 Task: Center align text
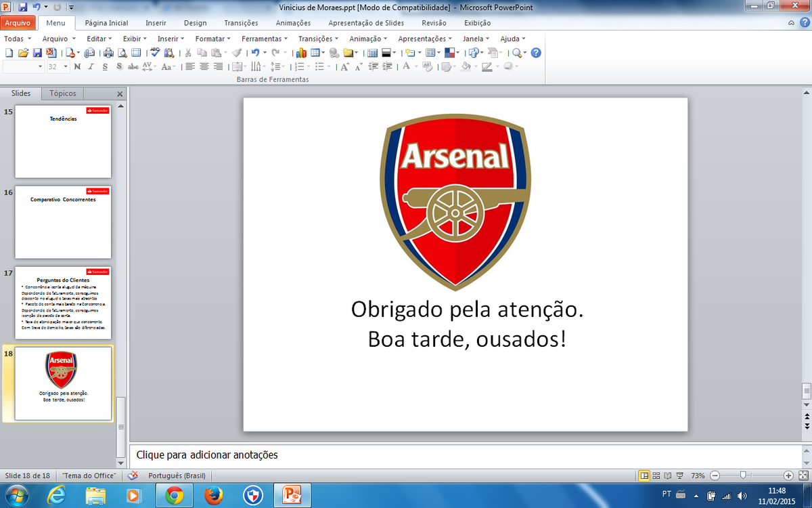204,66
